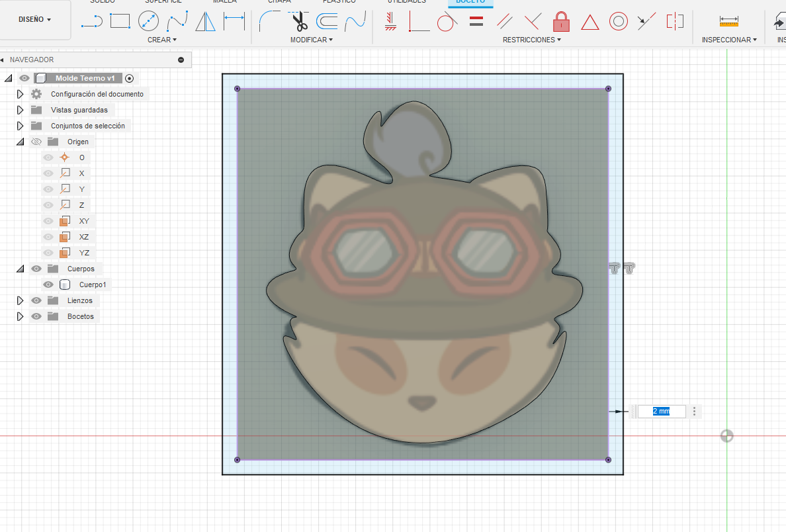
Task: Apply the Concentric constraint
Action: [619, 22]
